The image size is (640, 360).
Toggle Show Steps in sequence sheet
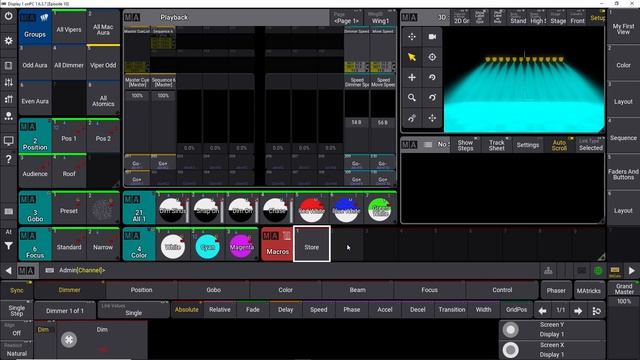[465, 145]
